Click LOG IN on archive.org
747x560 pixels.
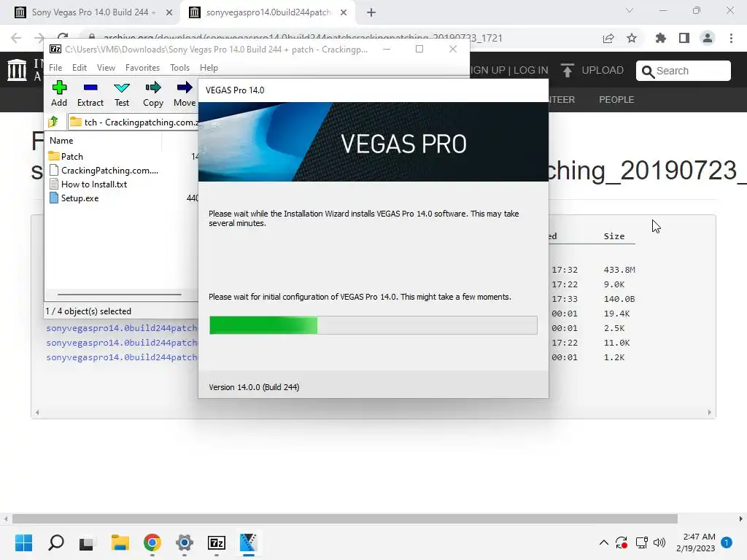(531, 71)
